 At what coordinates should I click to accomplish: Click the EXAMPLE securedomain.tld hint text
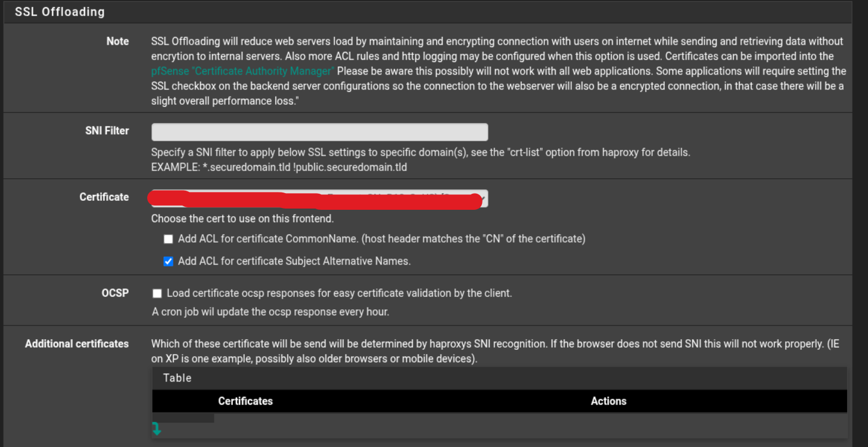click(x=279, y=167)
